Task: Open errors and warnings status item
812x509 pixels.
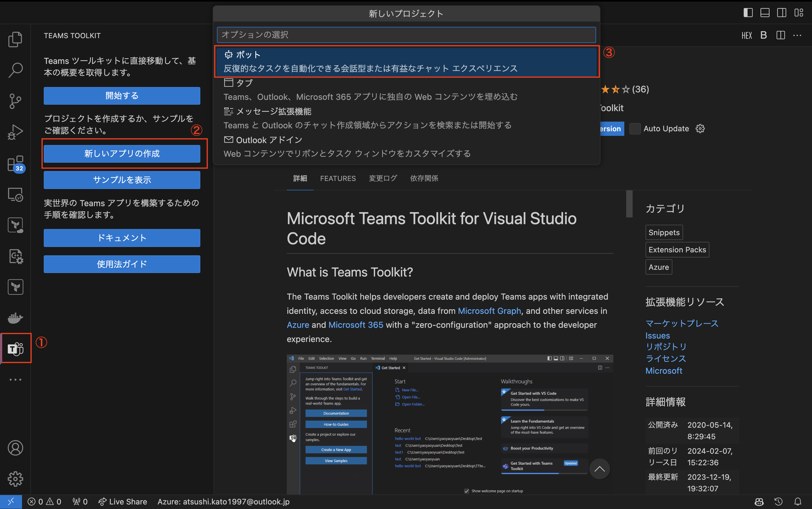Action: coord(44,501)
